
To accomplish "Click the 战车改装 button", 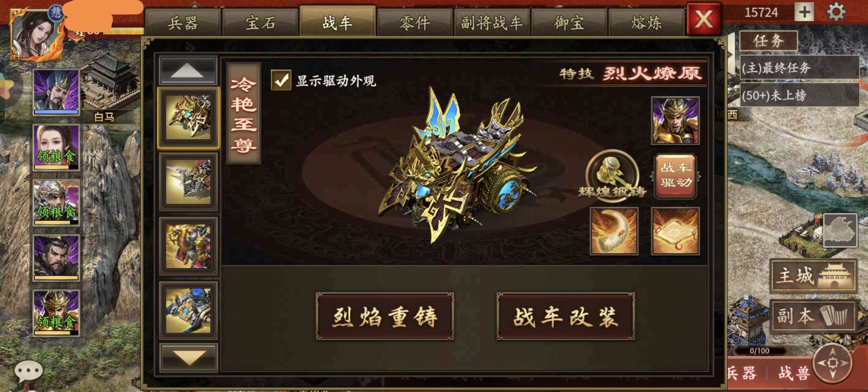I will 565,317.
